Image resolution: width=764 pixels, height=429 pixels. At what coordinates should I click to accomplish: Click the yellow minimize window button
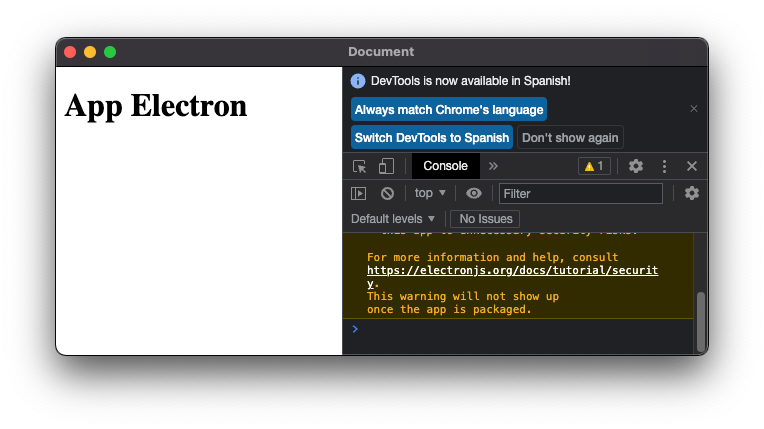(90, 52)
